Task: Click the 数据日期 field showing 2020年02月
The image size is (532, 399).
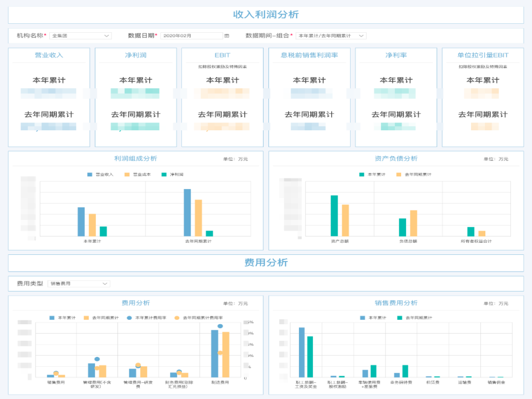Action: click(x=191, y=36)
